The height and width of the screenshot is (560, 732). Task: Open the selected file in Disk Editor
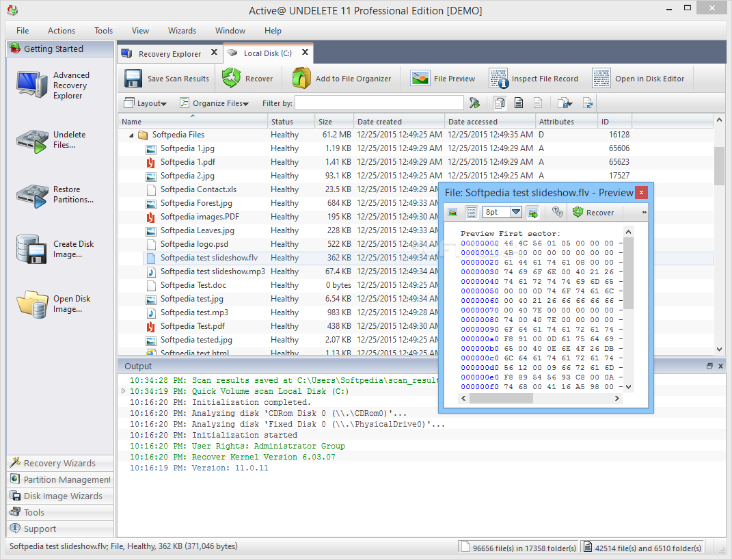point(638,79)
